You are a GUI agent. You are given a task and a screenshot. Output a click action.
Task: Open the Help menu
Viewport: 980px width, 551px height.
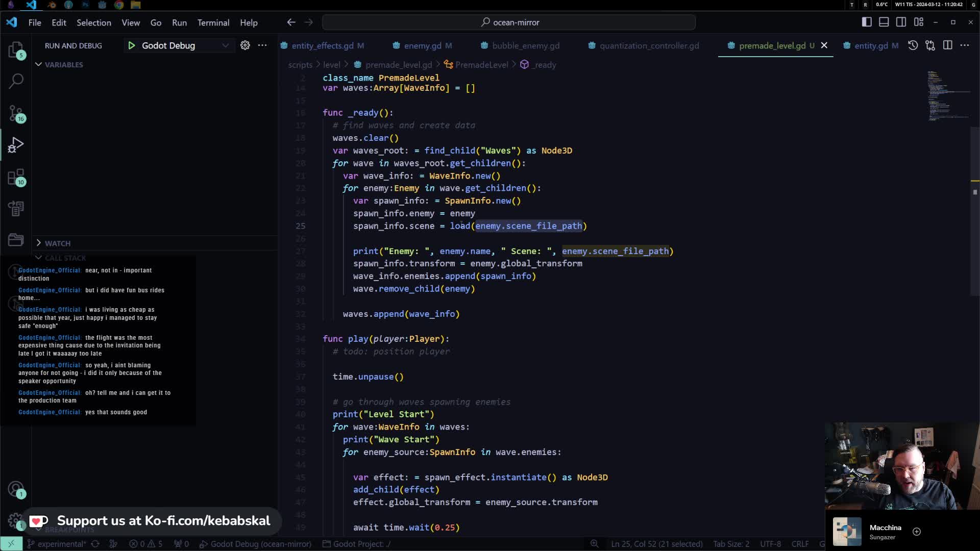coord(249,22)
